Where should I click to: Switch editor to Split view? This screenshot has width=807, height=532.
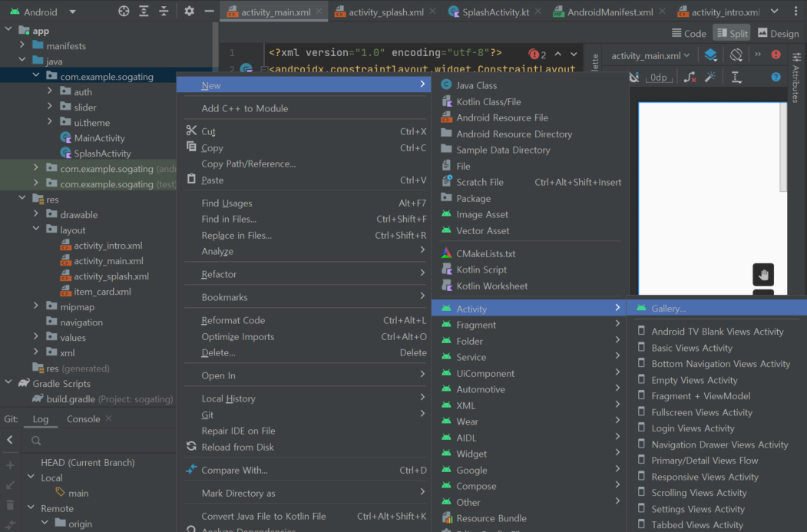point(732,34)
